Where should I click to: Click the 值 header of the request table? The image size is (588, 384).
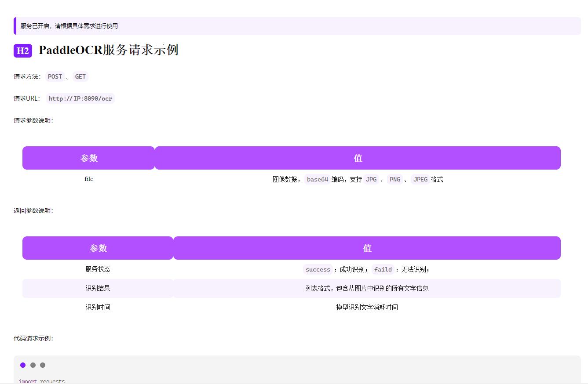pyautogui.click(x=358, y=158)
